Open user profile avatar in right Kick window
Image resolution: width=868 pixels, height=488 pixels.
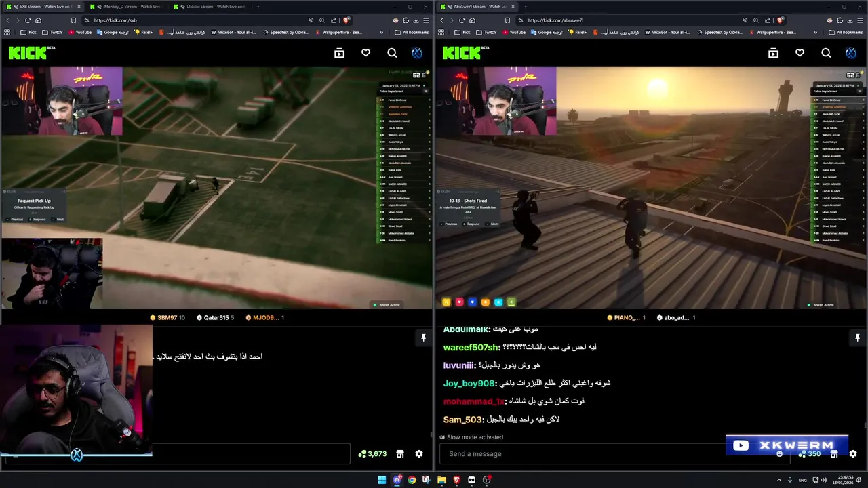(x=851, y=53)
